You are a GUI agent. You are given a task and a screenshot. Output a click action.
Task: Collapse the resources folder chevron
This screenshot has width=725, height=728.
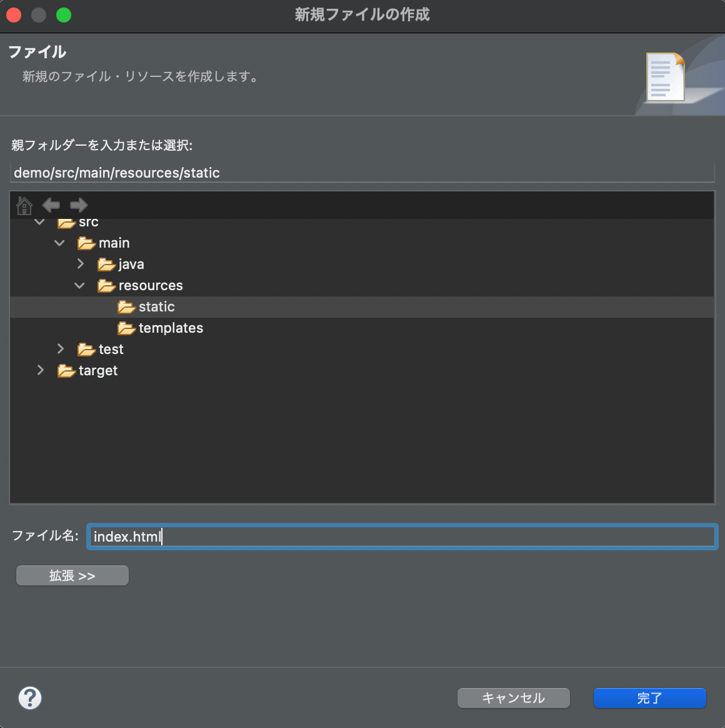[80, 286]
